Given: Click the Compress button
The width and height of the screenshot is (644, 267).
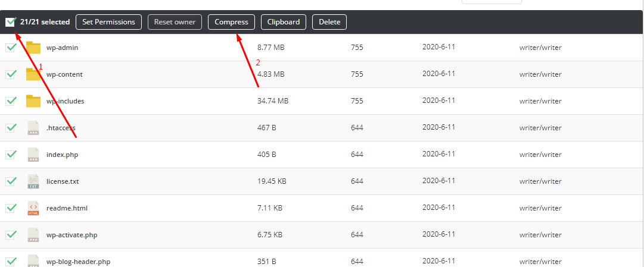Looking at the screenshot, I should point(231,22).
